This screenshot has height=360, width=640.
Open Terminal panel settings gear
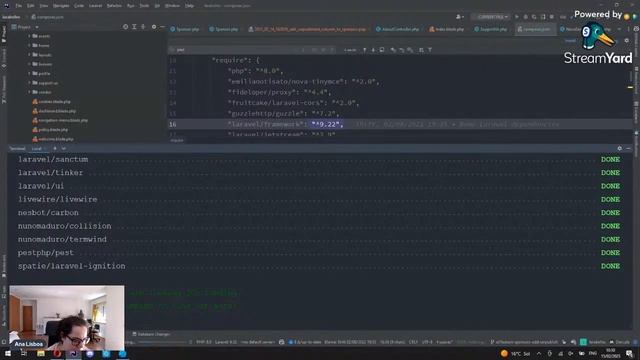click(x=620, y=149)
